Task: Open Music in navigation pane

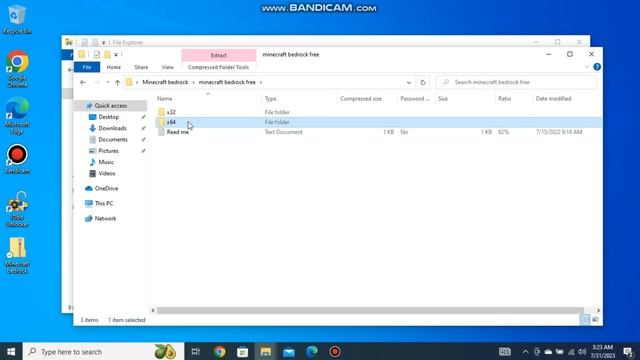Action: pos(106,162)
